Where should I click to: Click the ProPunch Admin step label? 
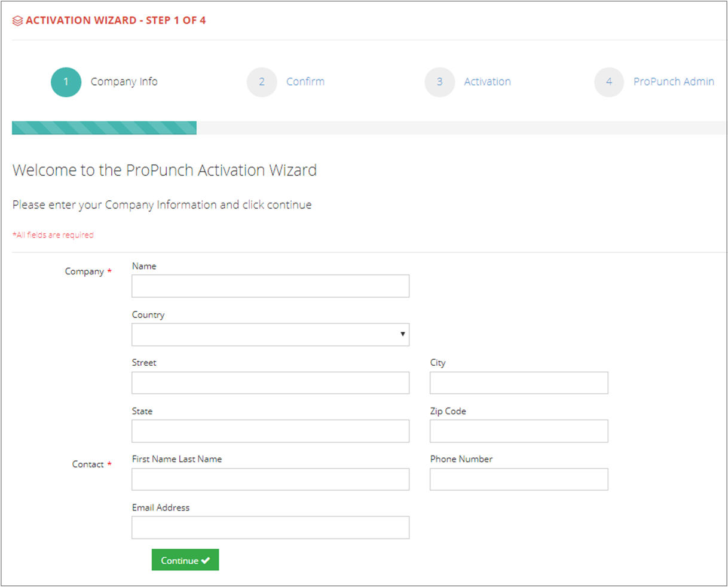(674, 82)
